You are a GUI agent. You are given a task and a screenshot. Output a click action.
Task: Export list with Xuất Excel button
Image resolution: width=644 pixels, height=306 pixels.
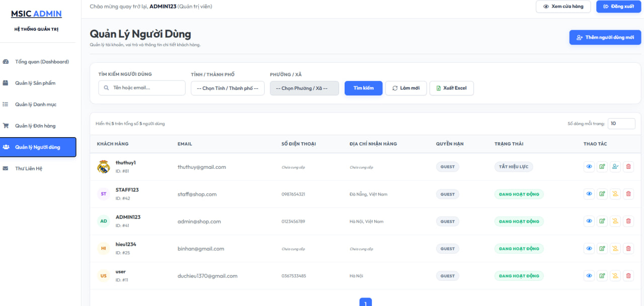pyautogui.click(x=452, y=88)
